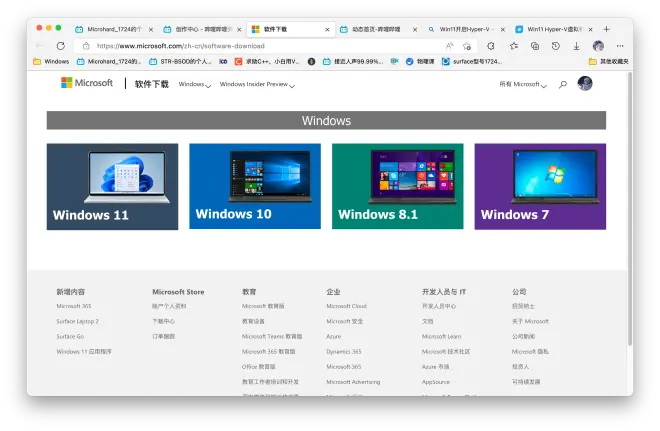Viewport: 660px width, 431px height.
Task: Open the Microsoft Cloud footer link
Action: [x=346, y=306]
